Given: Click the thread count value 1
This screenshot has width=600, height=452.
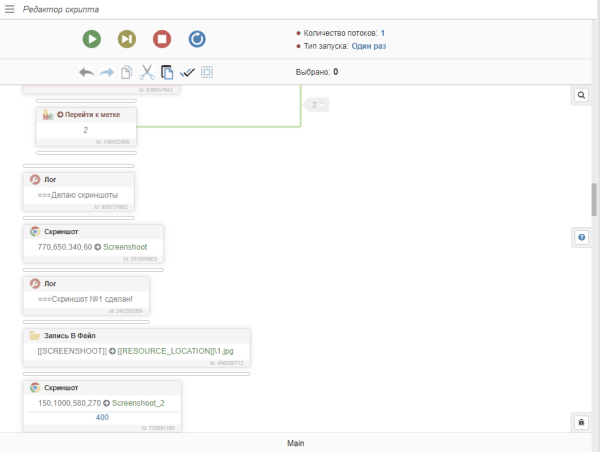Looking at the screenshot, I should (382, 33).
